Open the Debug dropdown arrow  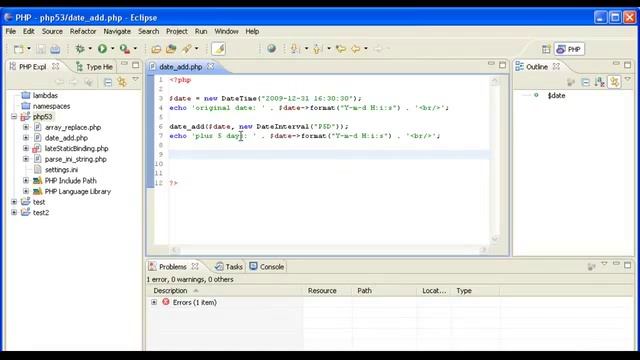click(x=90, y=49)
